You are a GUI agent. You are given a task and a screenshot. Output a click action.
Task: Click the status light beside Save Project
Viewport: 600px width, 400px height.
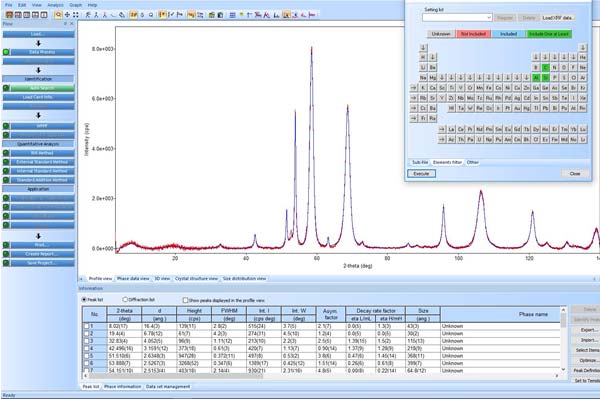pos(6,263)
